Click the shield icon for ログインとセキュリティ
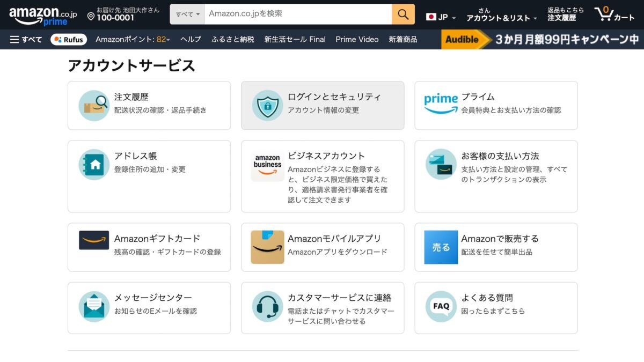This screenshot has width=644, height=362. click(x=267, y=105)
